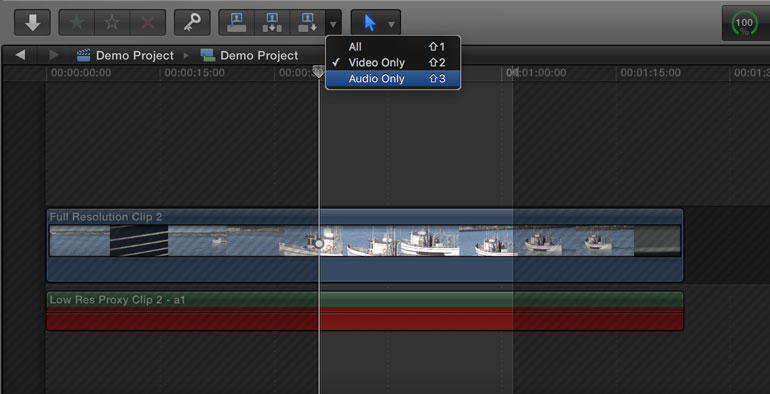Screen dimensions: 770x394
Task: Choose All from the source media menu
Action: pos(393,47)
